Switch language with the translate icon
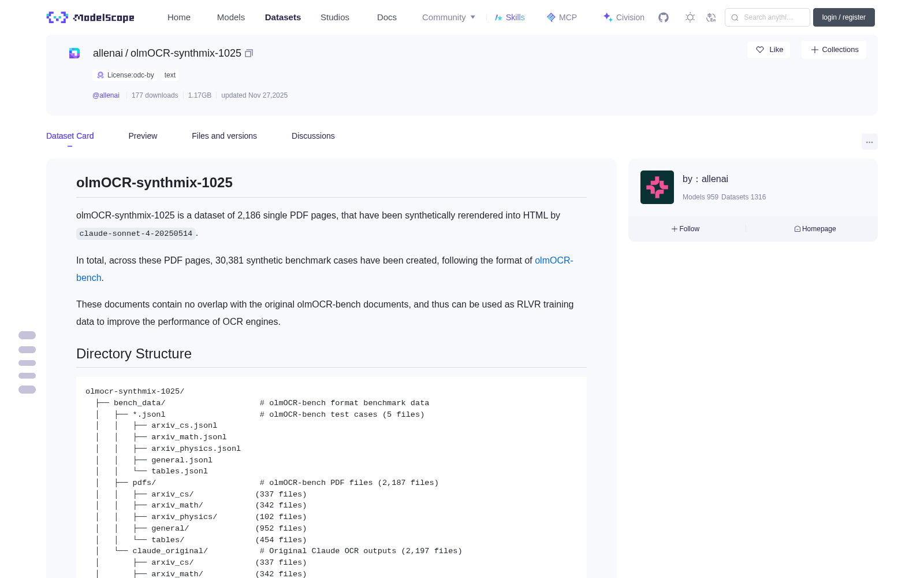 (711, 17)
